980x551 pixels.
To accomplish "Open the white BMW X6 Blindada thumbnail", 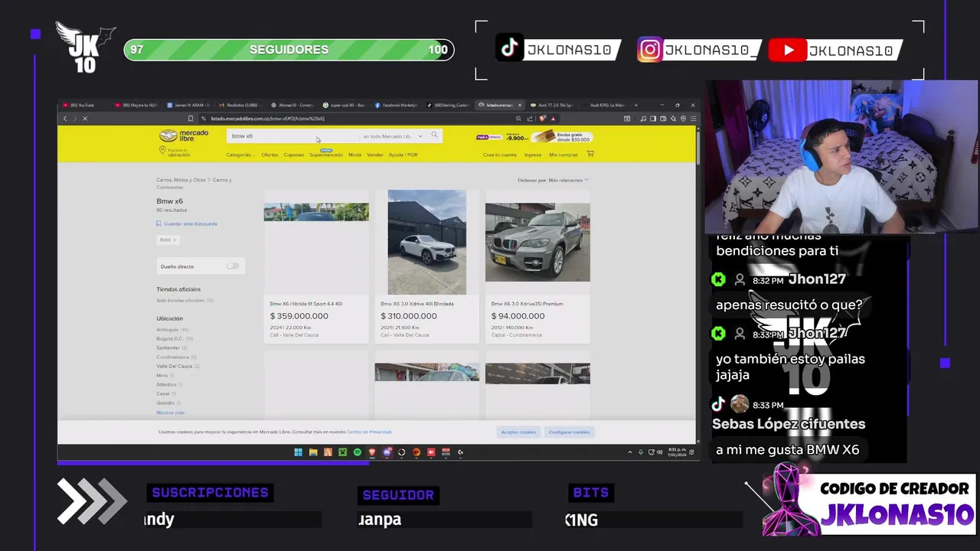I will [426, 242].
